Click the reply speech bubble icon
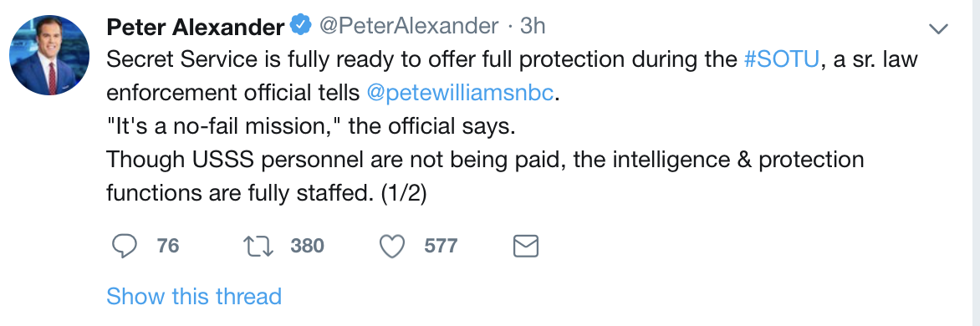980x326 pixels. coord(125,246)
